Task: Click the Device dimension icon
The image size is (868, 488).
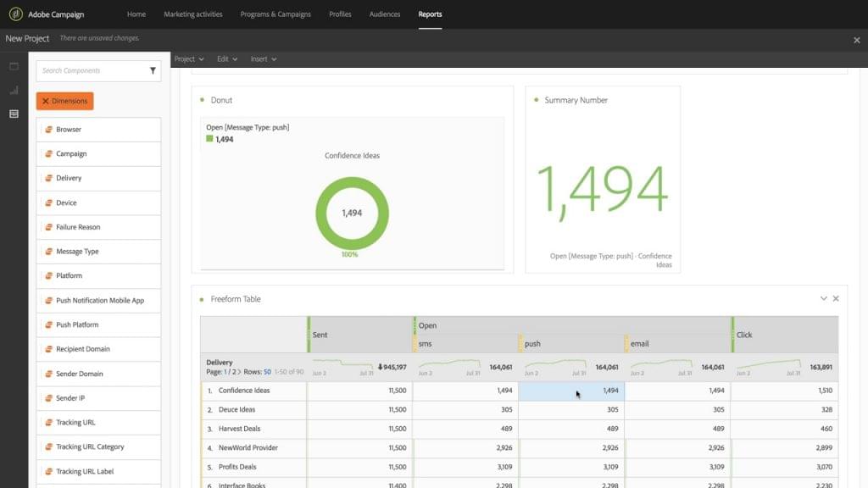Action: 48,203
